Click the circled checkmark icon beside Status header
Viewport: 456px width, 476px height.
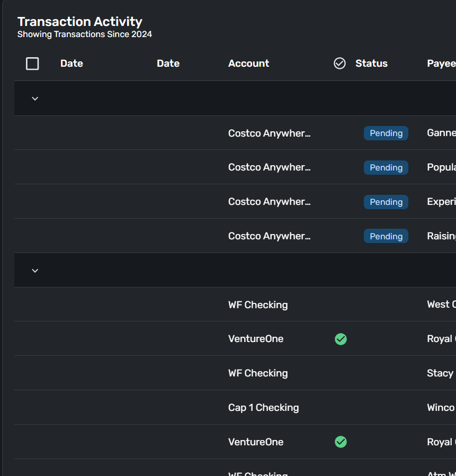click(339, 64)
